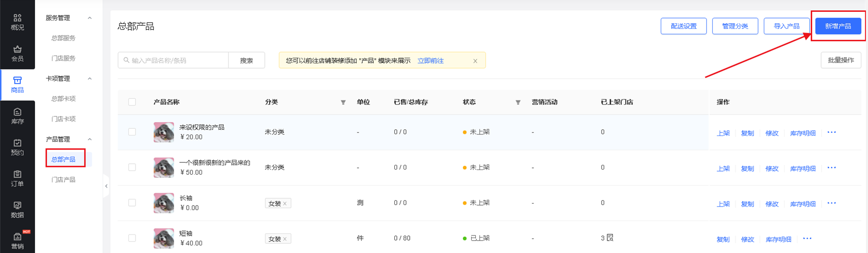The height and width of the screenshot is (253, 868).
Task: Open the 订单 orders sidebar icon
Action: 18,178
